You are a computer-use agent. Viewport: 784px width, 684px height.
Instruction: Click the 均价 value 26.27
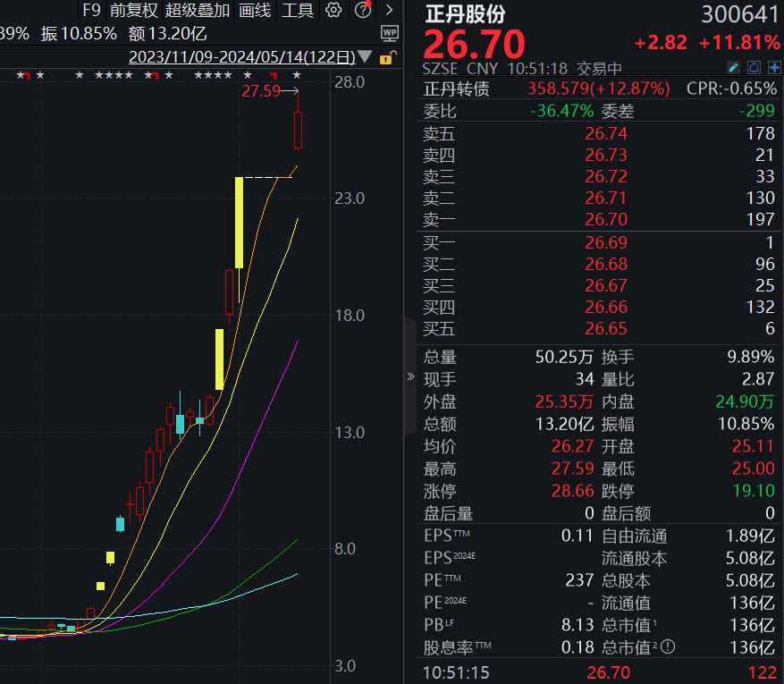[572, 446]
